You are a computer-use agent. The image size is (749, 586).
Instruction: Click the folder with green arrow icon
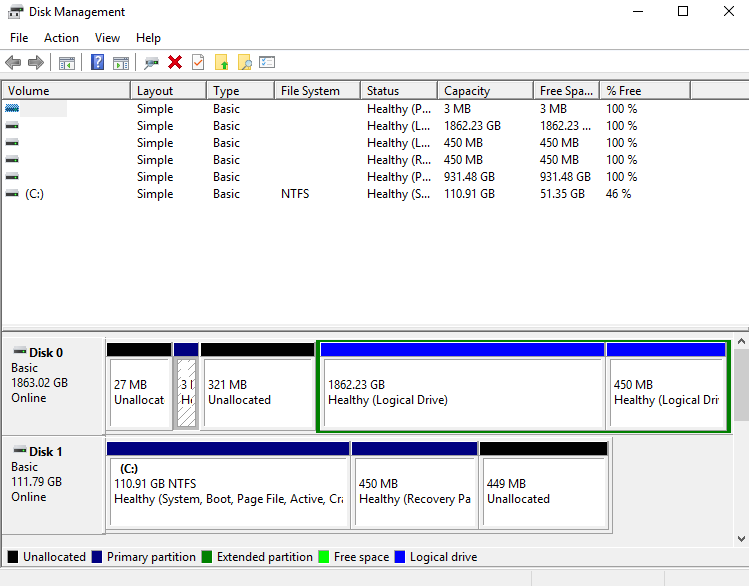click(221, 62)
